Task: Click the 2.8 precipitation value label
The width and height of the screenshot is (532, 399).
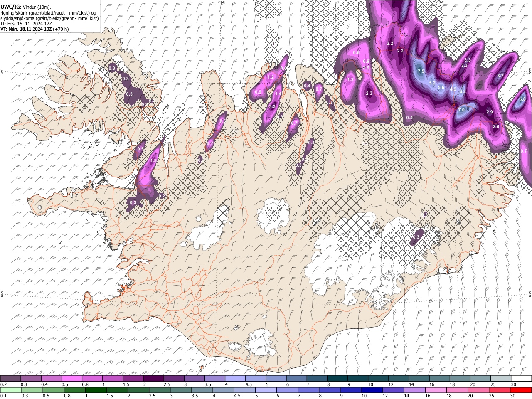Action: 496,126
